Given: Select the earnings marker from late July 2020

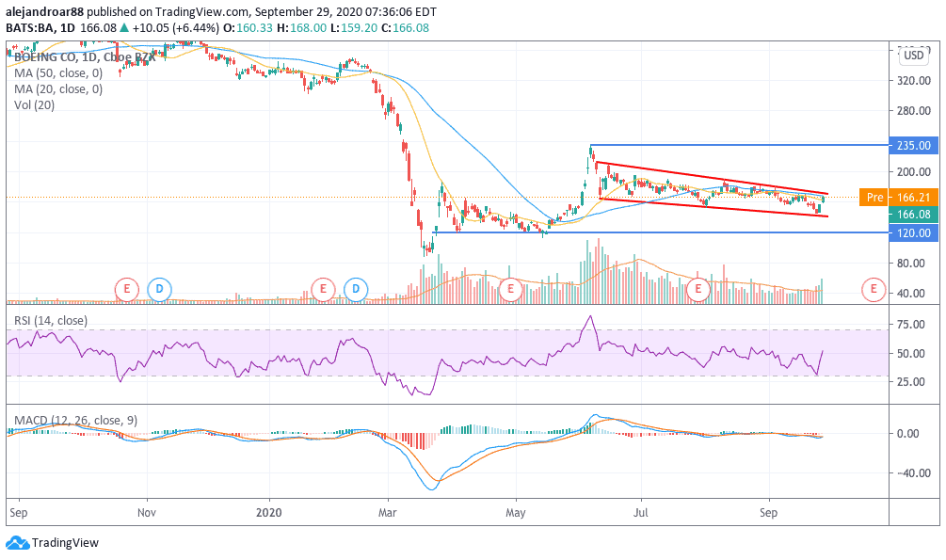Looking at the screenshot, I should tap(698, 289).
